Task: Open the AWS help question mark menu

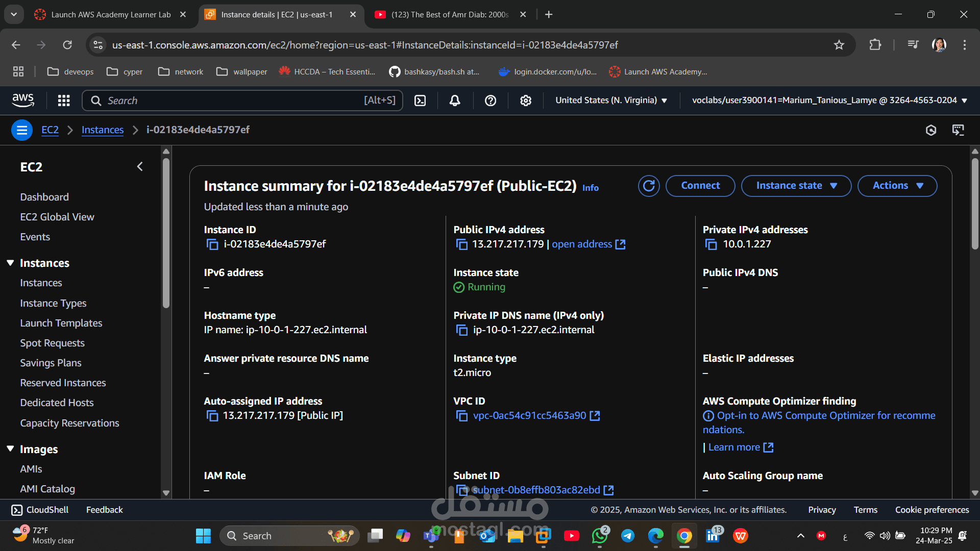Action: [x=491, y=101]
